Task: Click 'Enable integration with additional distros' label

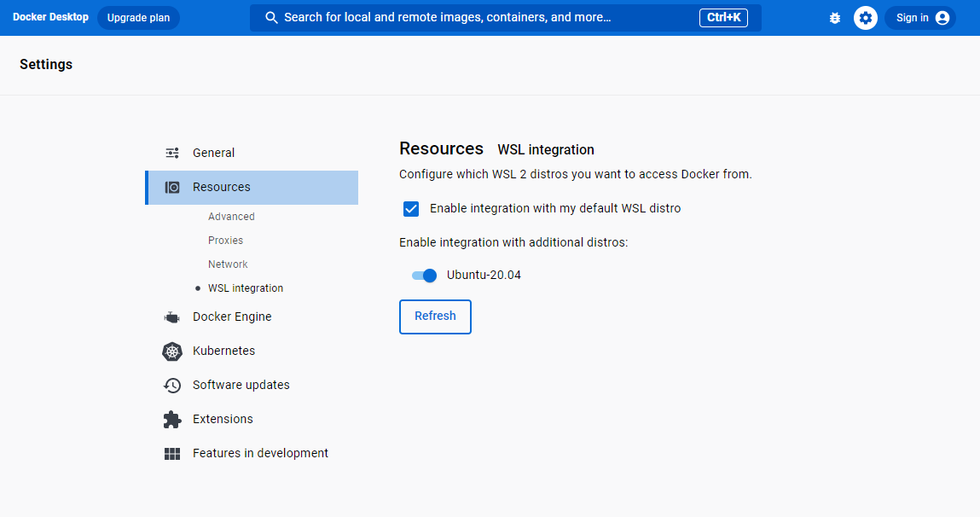Action: click(513, 242)
